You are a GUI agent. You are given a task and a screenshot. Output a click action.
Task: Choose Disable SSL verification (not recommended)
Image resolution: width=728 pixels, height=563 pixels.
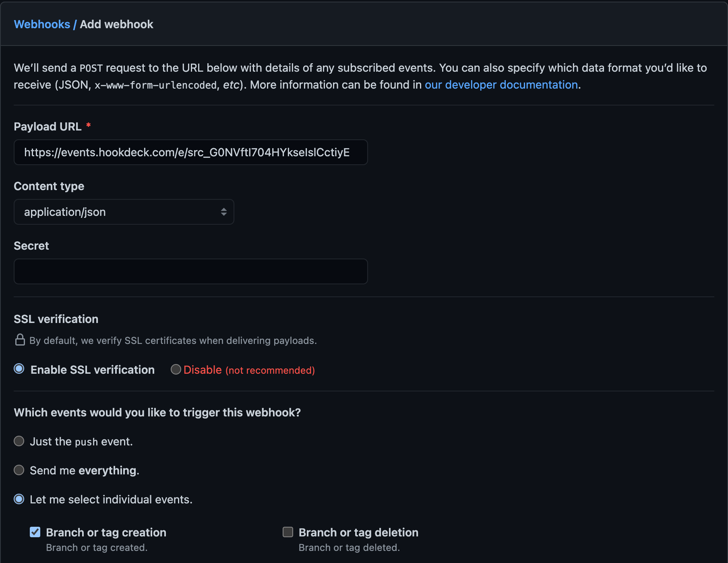[x=176, y=369]
